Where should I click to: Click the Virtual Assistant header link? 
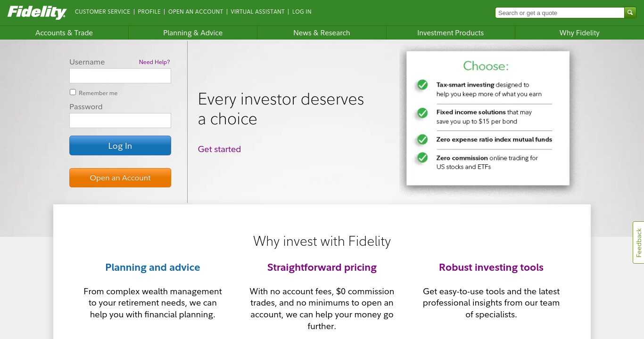(x=257, y=12)
